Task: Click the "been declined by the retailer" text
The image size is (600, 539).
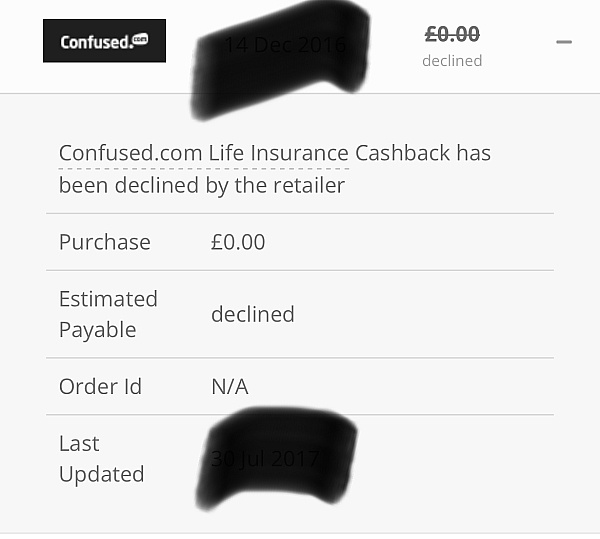Action: tap(202, 185)
